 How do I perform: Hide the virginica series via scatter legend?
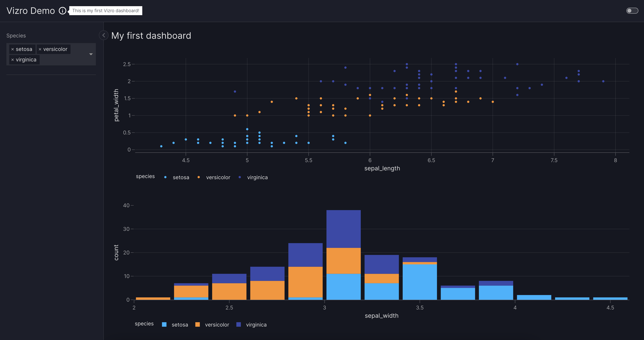tap(257, 177)
